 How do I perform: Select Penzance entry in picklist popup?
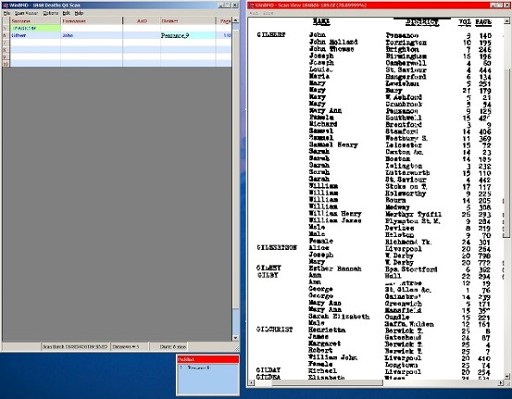point(198,368)
